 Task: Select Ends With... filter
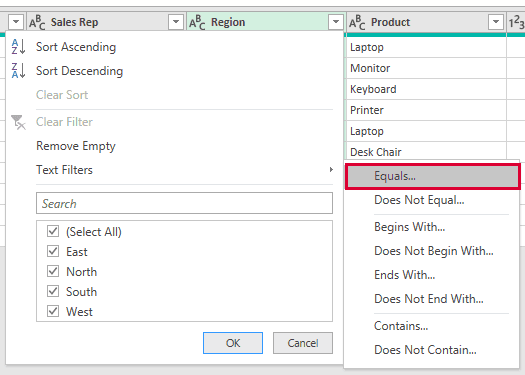pos(404,275)
